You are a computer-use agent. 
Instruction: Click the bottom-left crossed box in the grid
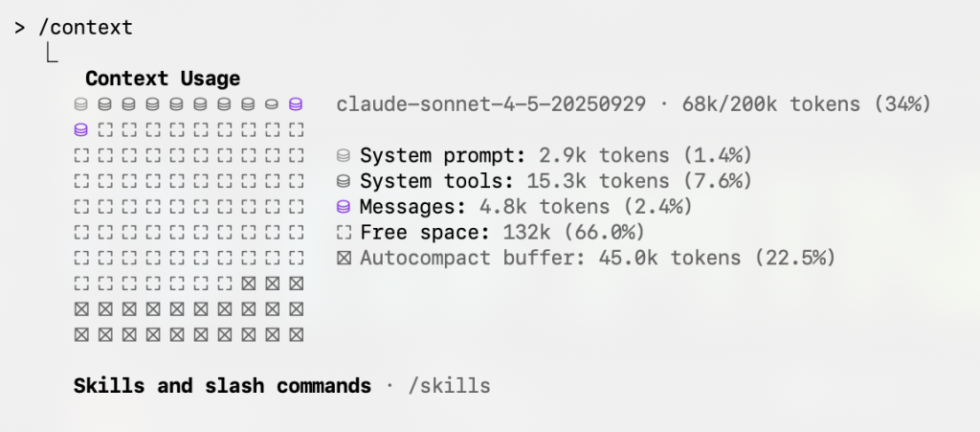(81, 335)
